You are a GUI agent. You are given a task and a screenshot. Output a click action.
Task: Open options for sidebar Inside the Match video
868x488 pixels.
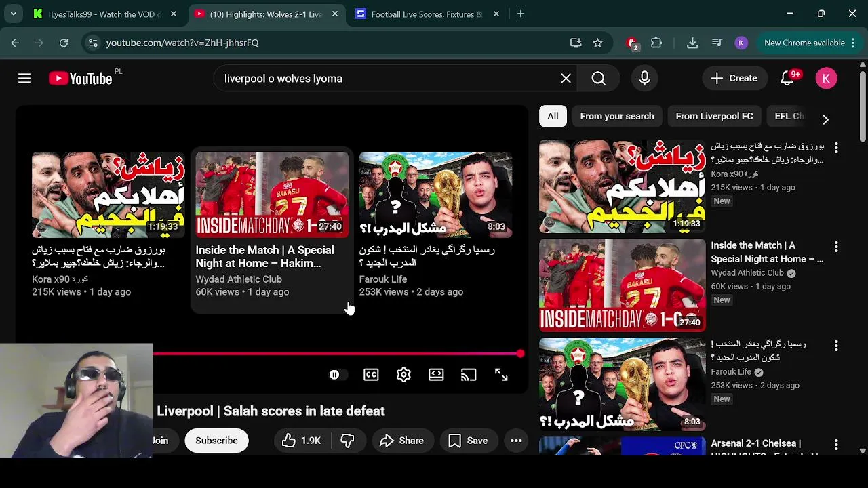click(836, 247)
